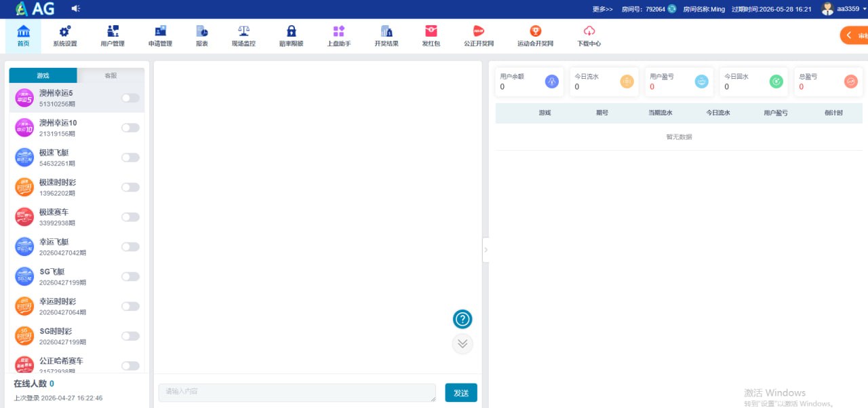The image size is (868, 408).
Task: View 开奖结果 draw results
Action: (x=387, y=36)
